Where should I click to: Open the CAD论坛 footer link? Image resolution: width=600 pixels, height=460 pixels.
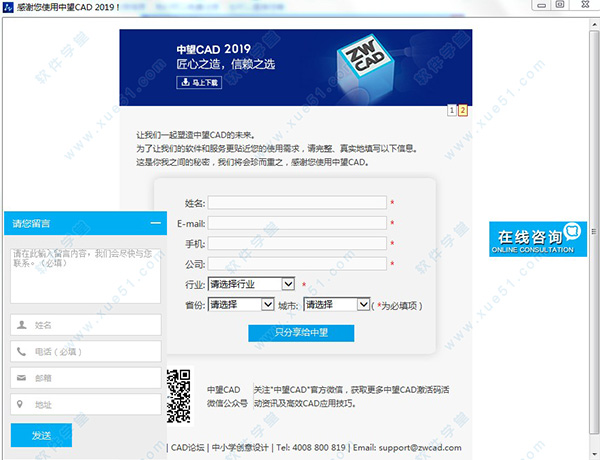pos(188,447)
